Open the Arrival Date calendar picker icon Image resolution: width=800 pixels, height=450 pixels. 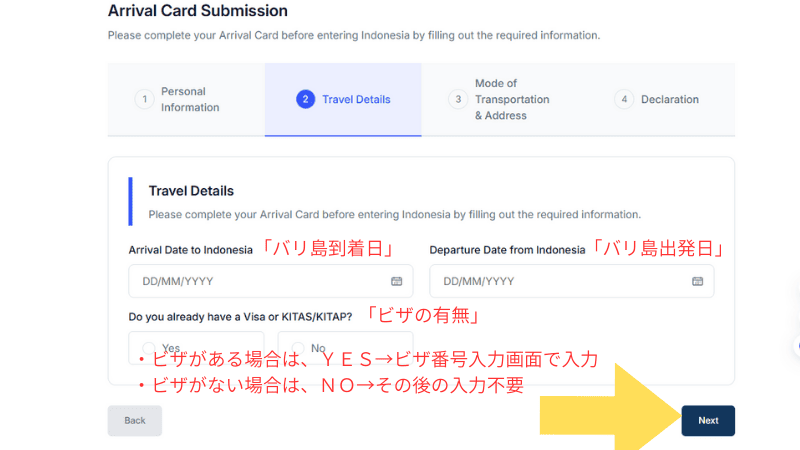tap(396, 281)
